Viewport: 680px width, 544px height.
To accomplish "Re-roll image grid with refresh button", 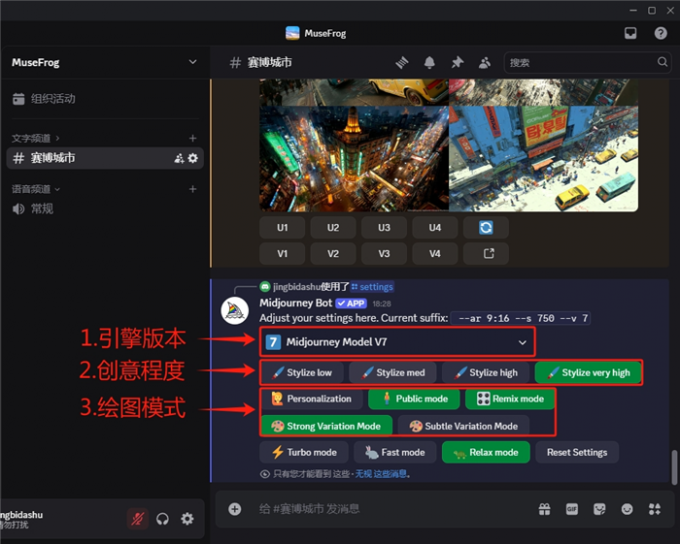I will coord(486,227).
